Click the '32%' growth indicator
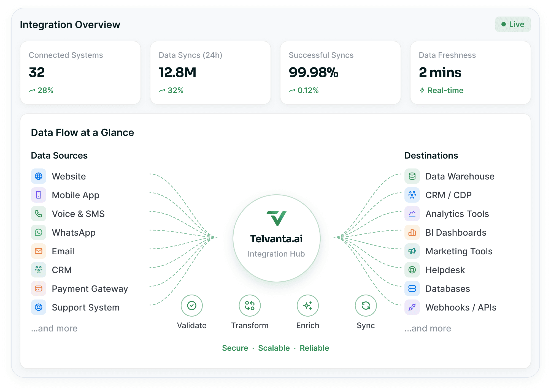The image size is (551, 392). 171,90
